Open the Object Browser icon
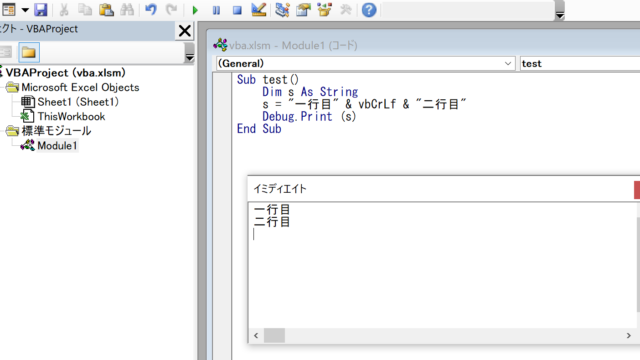This screenshot has height=360, width=640. point(324,10)
